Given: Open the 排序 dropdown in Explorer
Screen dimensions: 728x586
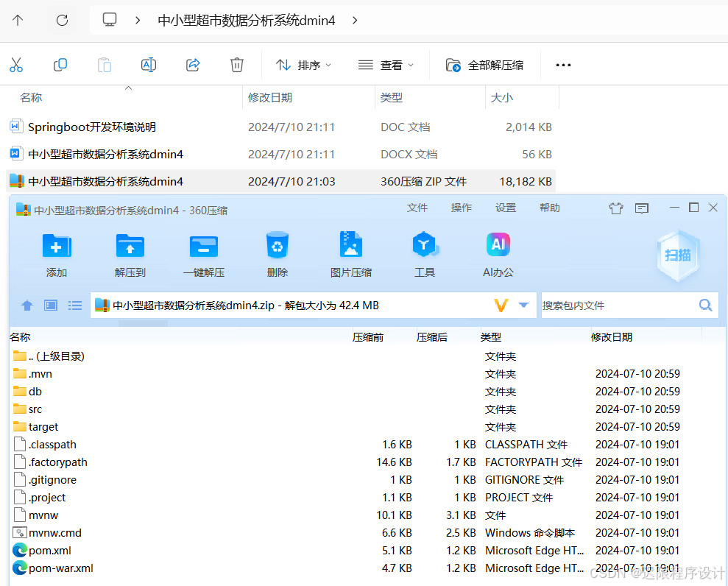Looking at the screenshot, I should point(302,65).
